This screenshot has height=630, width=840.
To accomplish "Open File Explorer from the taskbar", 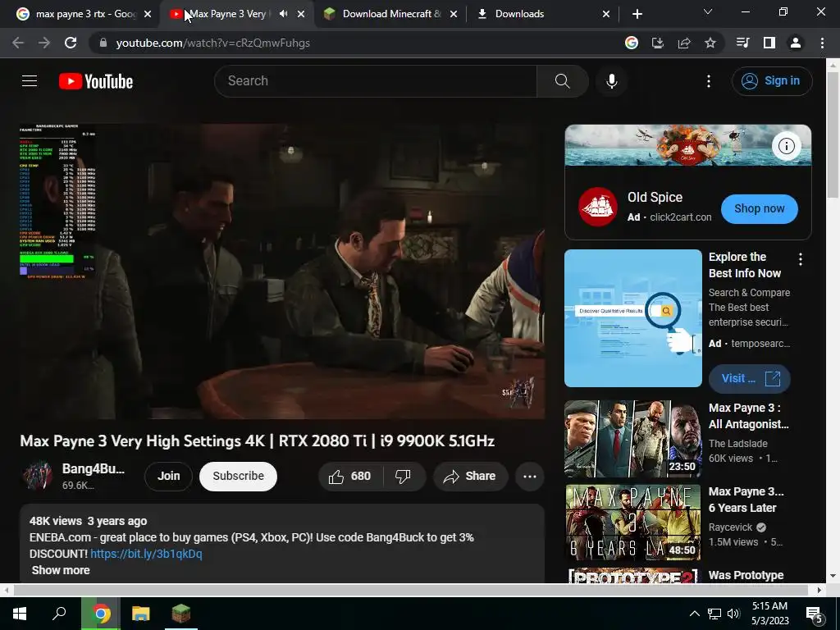I will click(140, 614).
